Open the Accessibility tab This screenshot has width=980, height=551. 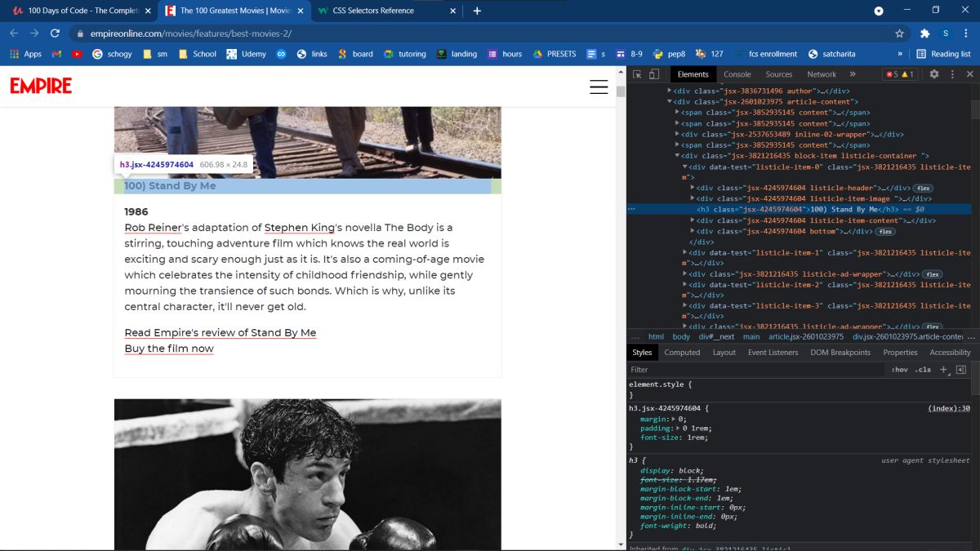click(951, 353)
